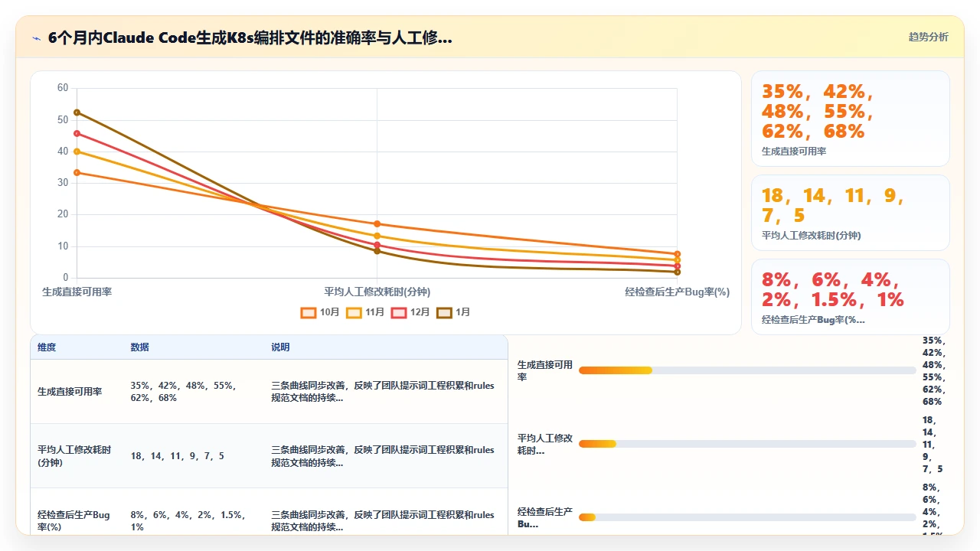Click the 生成直接可用率 progress bar

(747, 370)
